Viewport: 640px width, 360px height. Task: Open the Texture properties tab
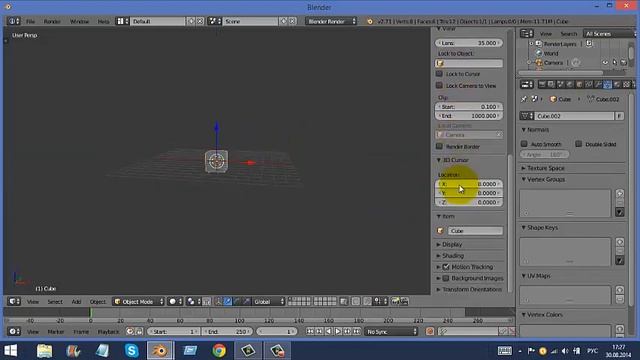tap(627, 84)
